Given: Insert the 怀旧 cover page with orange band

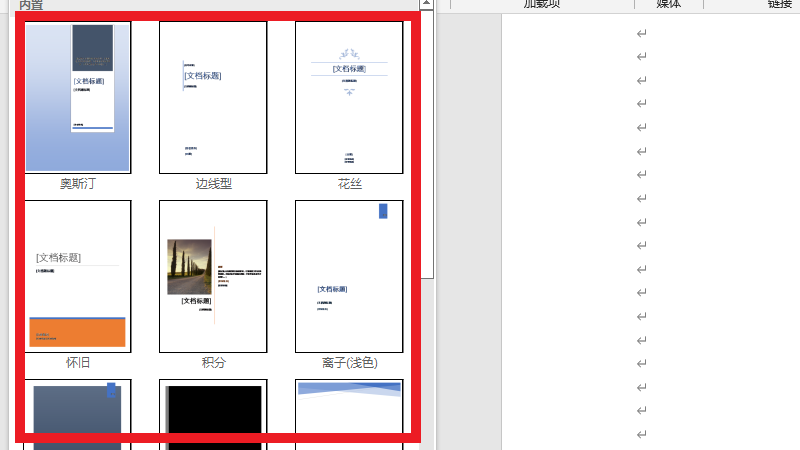Looking at the screenshot, I should coord(78,276).
